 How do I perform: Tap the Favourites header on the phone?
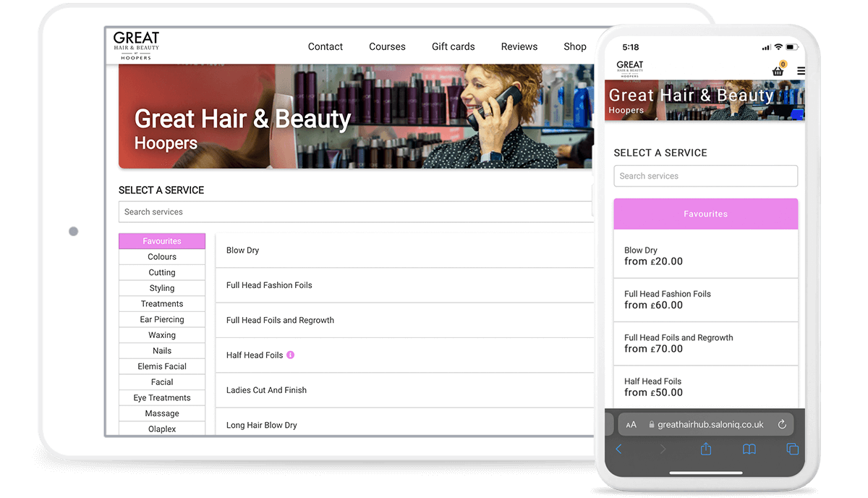706,214
